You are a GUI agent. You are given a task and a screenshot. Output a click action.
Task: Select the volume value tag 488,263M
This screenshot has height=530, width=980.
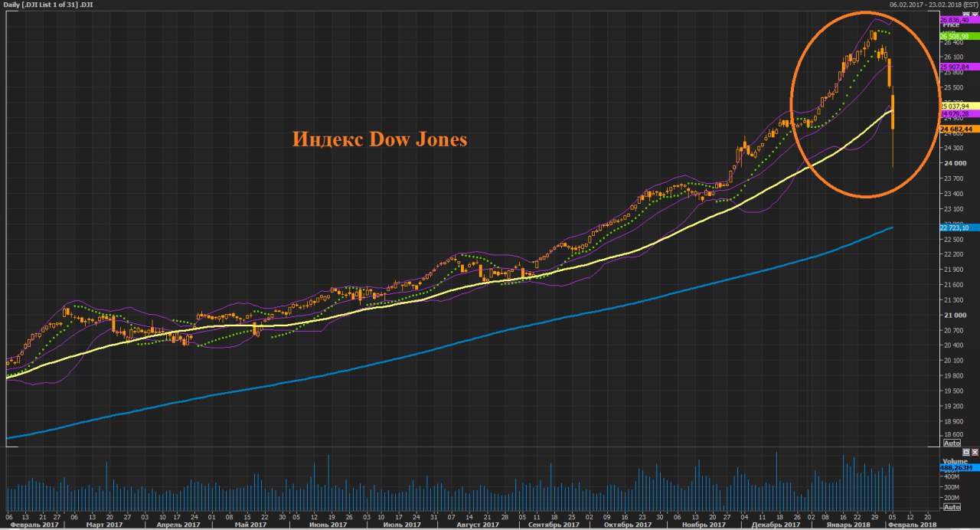click(x=960, y=467)
